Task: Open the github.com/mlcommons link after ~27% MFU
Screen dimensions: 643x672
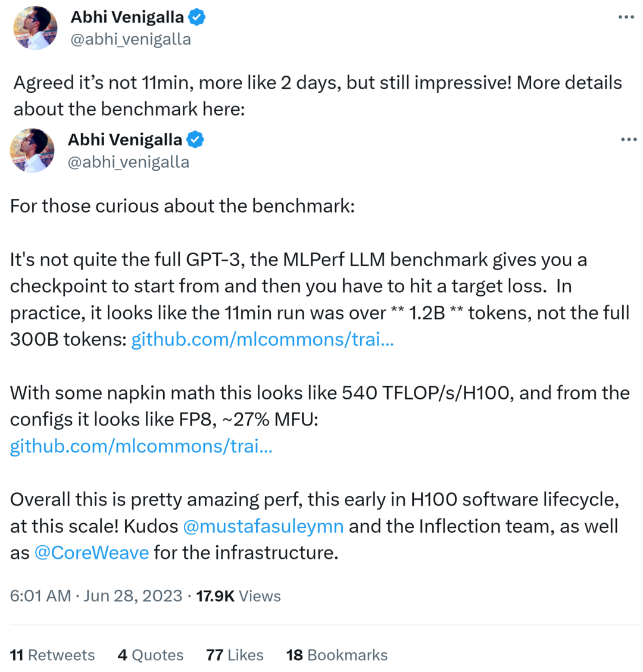Action: pos(141,446)
